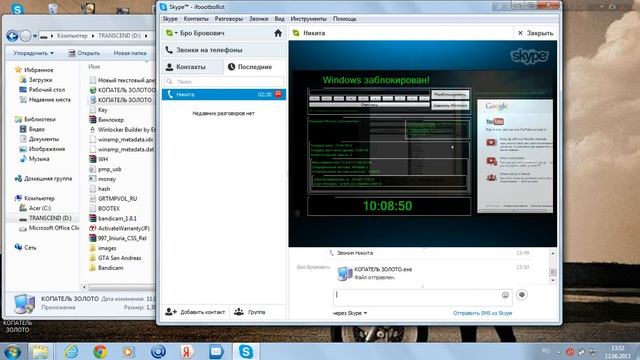Screen dimensions: 640x360
Task: Launch Internet Explorer from the taskbar
Action: 71,351
